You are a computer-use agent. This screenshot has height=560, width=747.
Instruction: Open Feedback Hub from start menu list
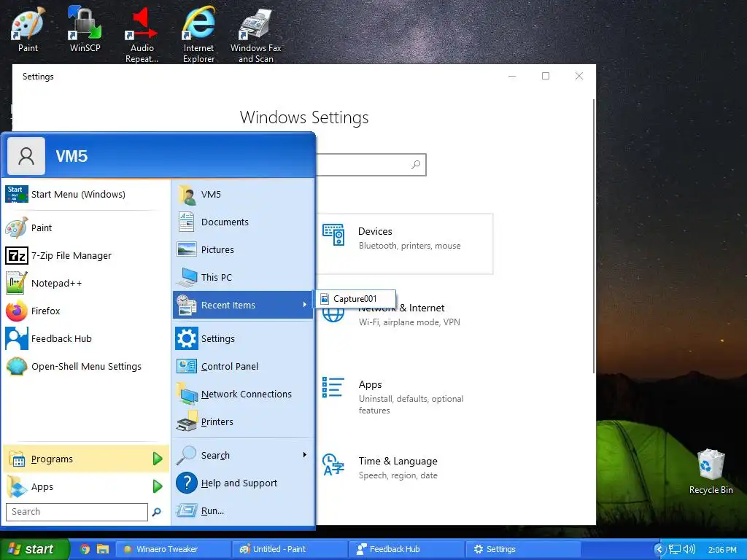point(86,338)
